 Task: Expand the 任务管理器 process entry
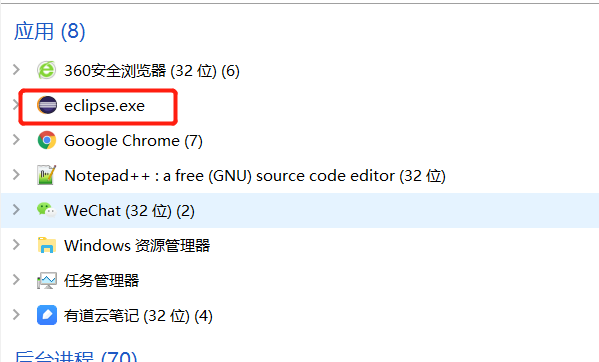click(x=16, y=280)
